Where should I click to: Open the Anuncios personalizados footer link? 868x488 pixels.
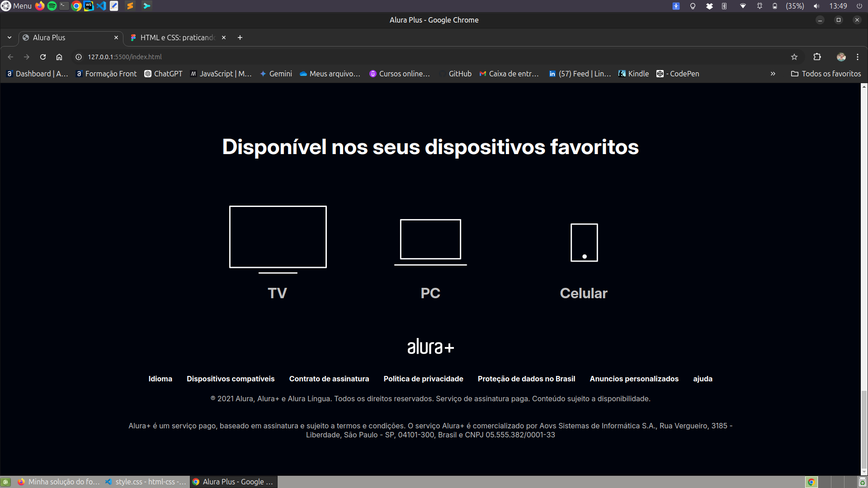pyautogui.click(x=634, y=379)
